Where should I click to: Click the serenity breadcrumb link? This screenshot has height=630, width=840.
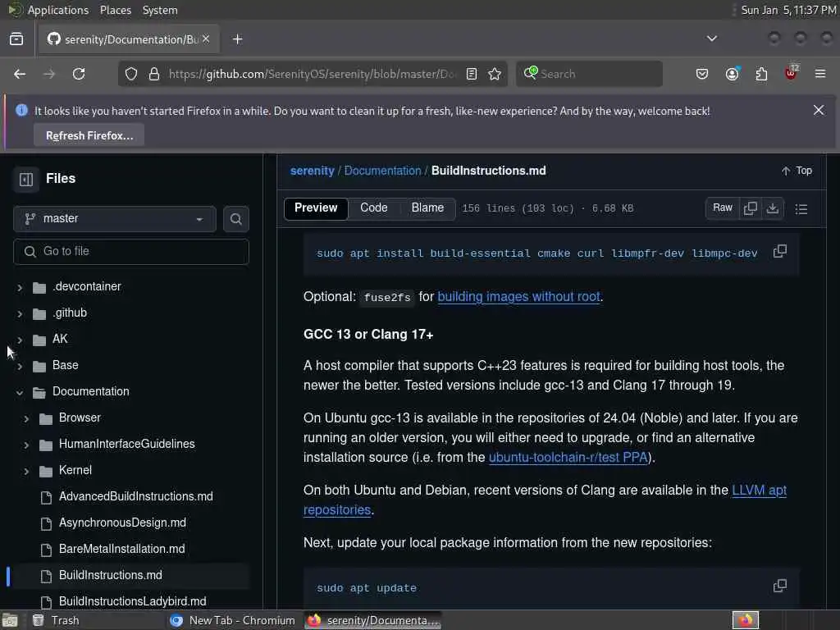(x=313, y=171)
